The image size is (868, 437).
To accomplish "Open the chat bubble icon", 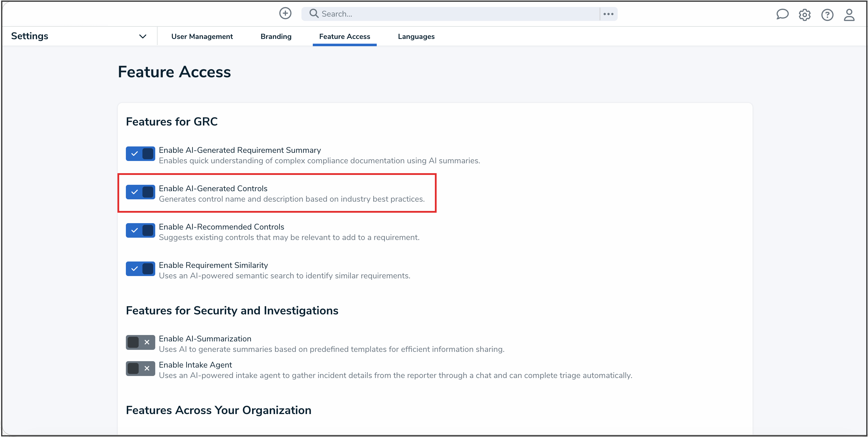I will tap(782, 15).
